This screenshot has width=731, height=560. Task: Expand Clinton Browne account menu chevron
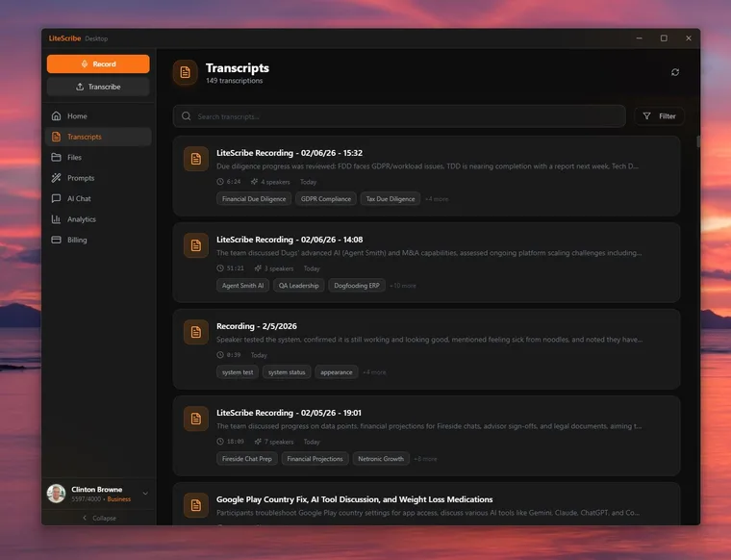click(x=145, y=494)
